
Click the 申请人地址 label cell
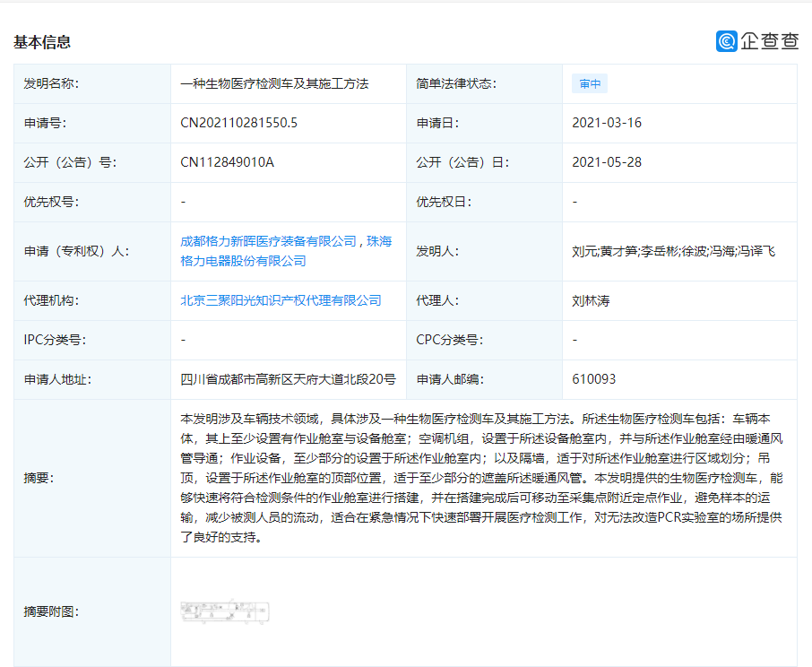coord(92,379)
